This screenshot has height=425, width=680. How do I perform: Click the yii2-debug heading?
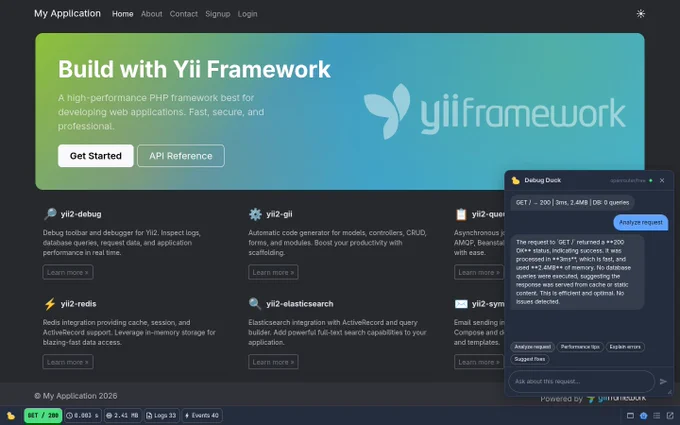[x=81, y=214]
